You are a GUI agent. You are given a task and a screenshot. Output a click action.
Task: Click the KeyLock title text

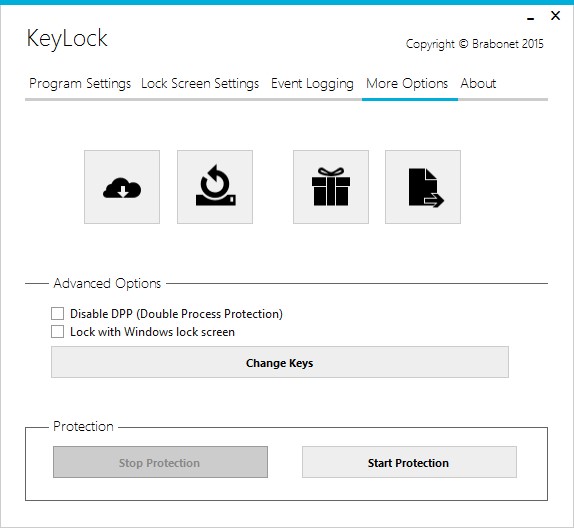coord(67,38)
